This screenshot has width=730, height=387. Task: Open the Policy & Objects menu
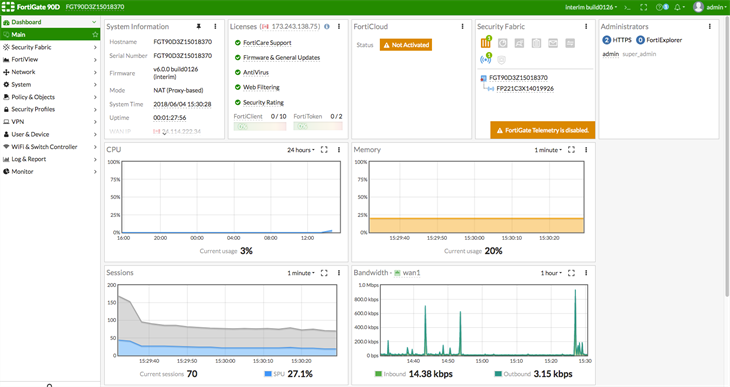[x=50, y=97]
